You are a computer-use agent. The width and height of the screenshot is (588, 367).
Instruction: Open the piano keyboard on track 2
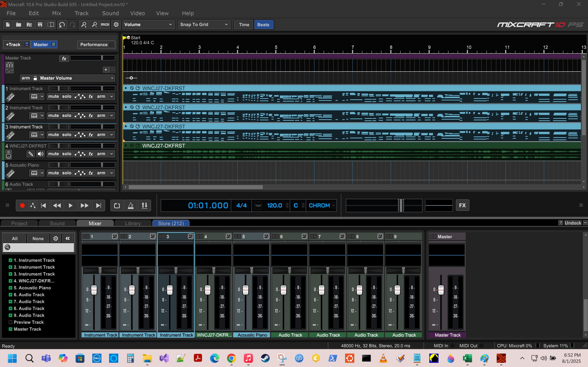coord(34,116)
